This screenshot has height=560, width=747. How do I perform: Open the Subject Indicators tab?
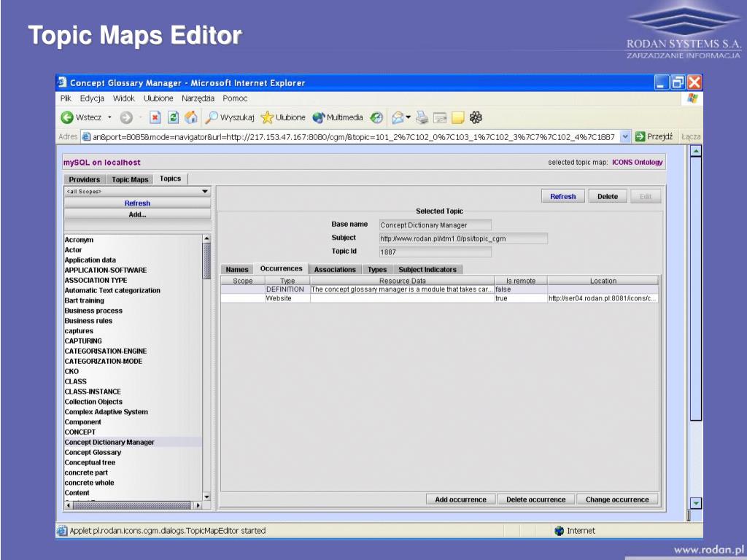click(x=427, y=270)
